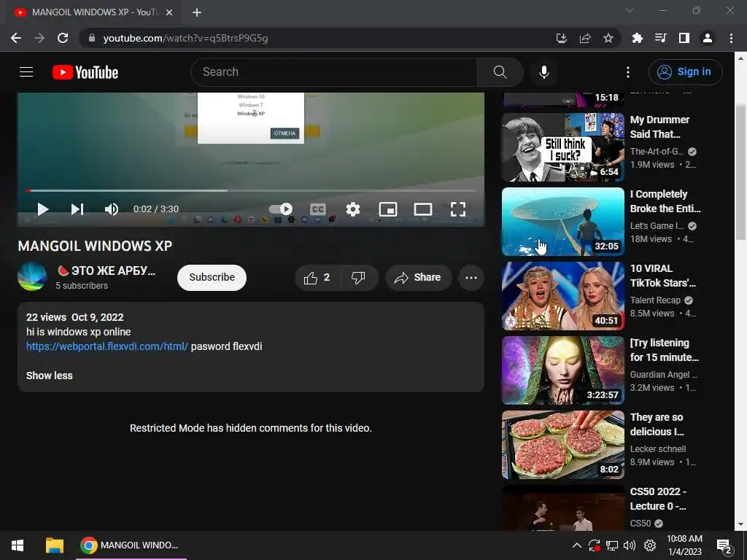Open Chrome extensions puzzle icon
The image size is (747, 560).
point(637,38)
